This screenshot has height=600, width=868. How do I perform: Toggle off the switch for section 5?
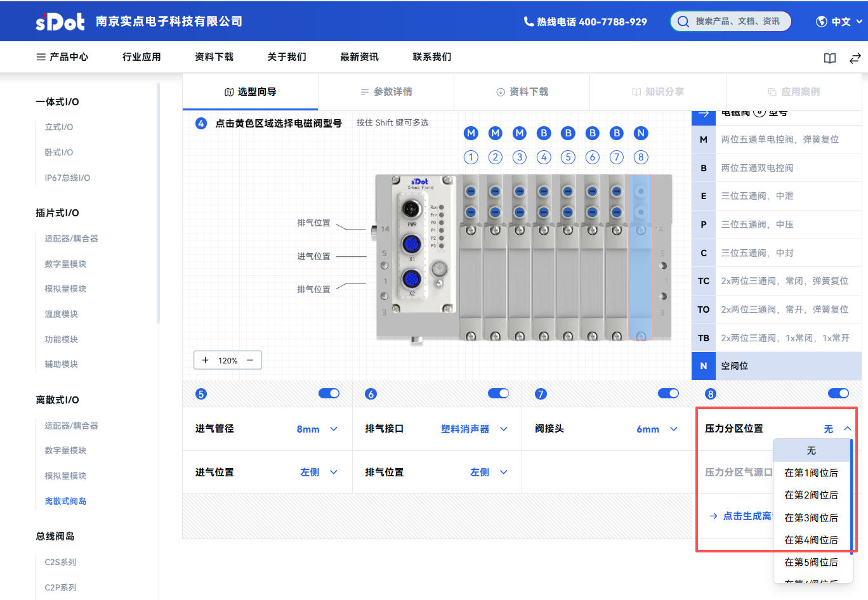click(329, 393)
